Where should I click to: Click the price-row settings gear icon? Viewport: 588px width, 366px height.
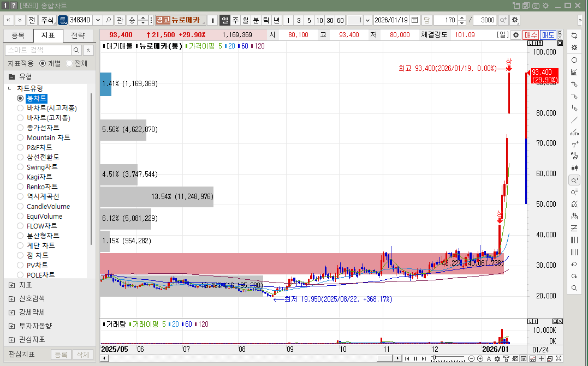515,35
